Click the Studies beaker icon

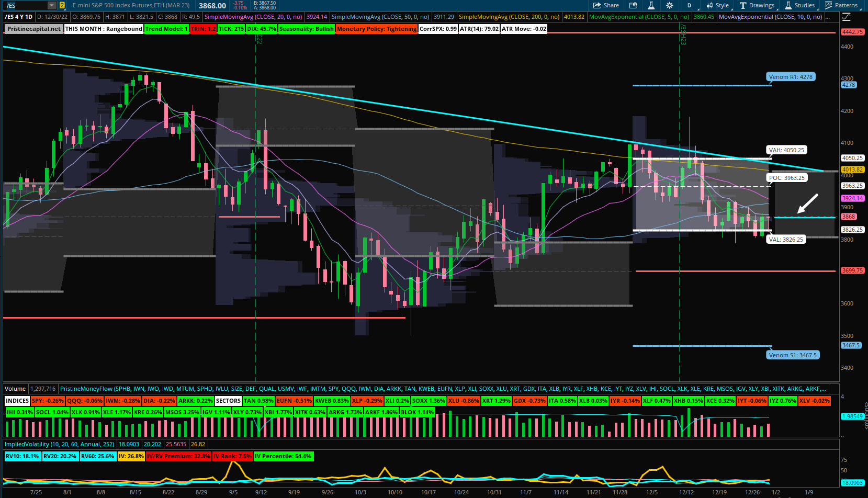pyautogui.click(x=788, y=5)
